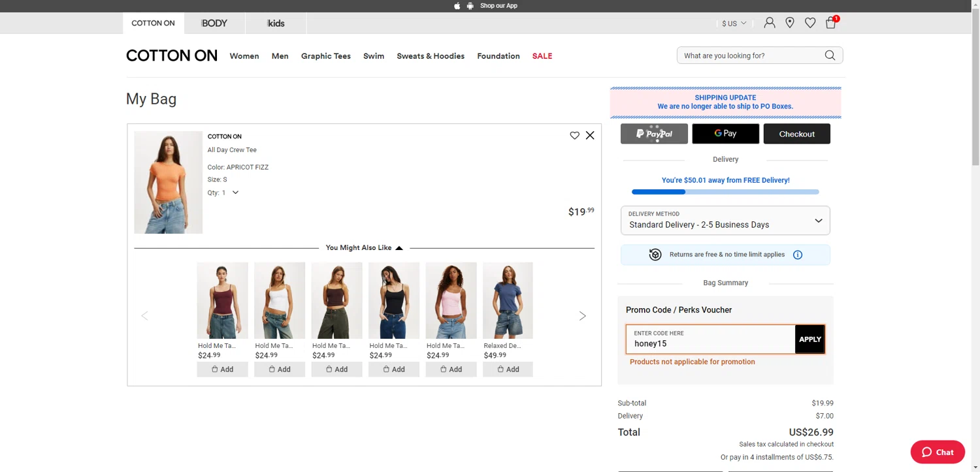Switch to kids brand tab

(x=276, y=23)
